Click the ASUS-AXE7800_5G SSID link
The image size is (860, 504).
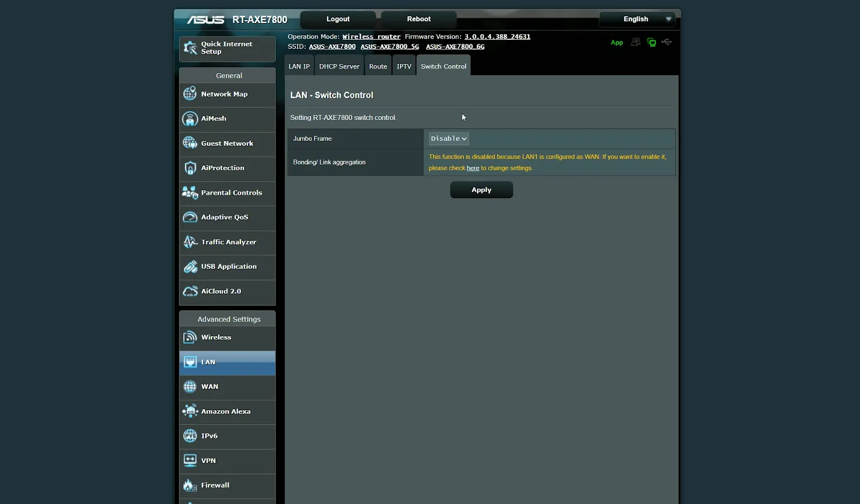click(x=390, y=47)
